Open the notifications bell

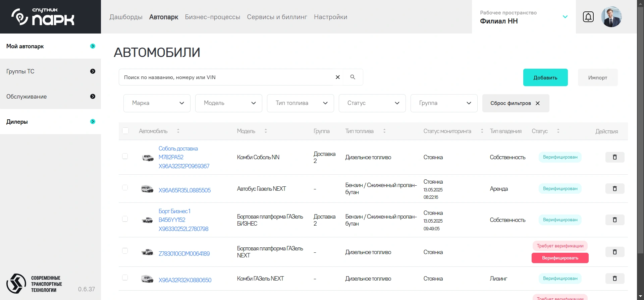[x=588, y=17]
